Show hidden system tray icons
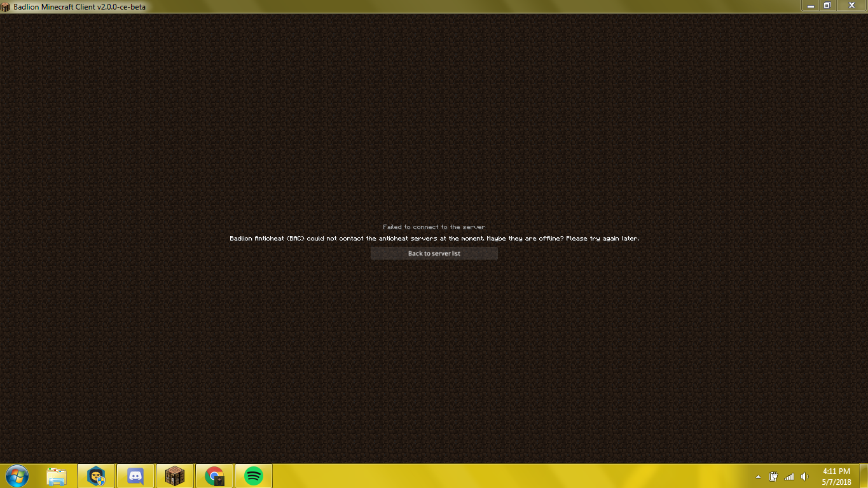The image size is (868, 488). point(758,477)
